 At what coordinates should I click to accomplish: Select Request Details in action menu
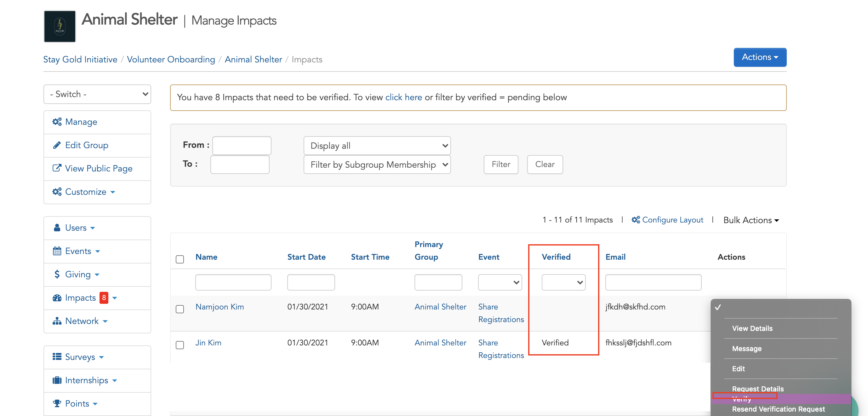(x=758, y=389)
